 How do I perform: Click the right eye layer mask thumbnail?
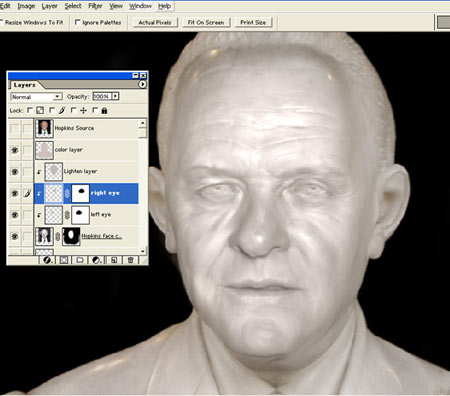click(80, 193)
